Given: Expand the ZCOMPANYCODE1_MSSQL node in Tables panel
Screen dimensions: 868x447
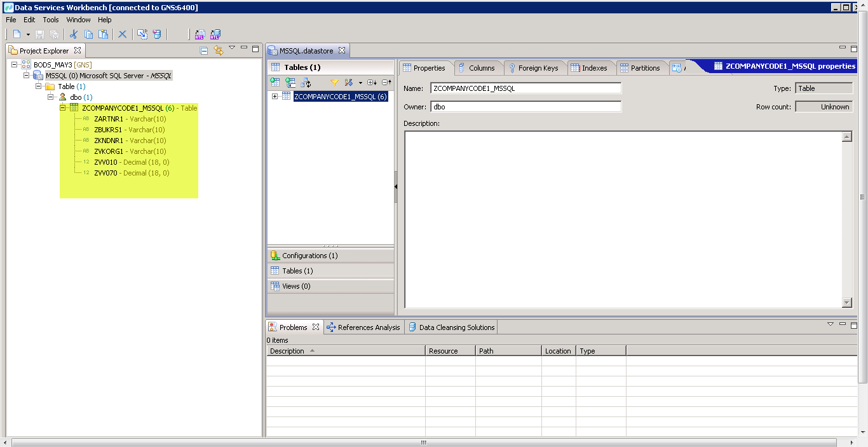Looking at the screenshot, I should 275,96.
